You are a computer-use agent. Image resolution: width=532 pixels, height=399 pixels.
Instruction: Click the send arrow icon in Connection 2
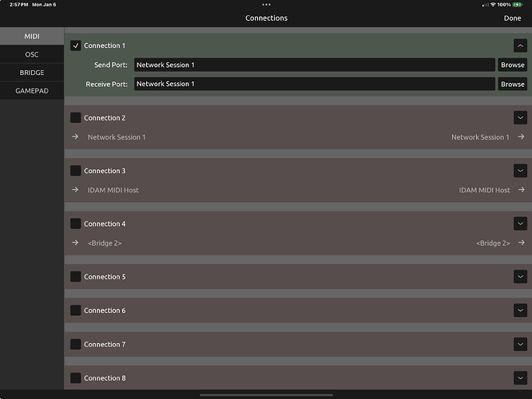[x=75, y=137]
